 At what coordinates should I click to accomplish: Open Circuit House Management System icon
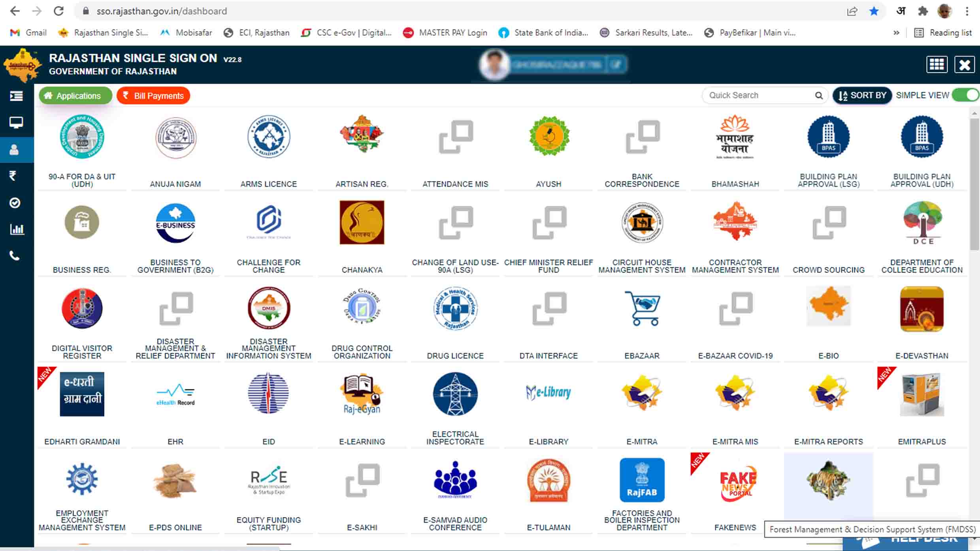tap(642, 223)
